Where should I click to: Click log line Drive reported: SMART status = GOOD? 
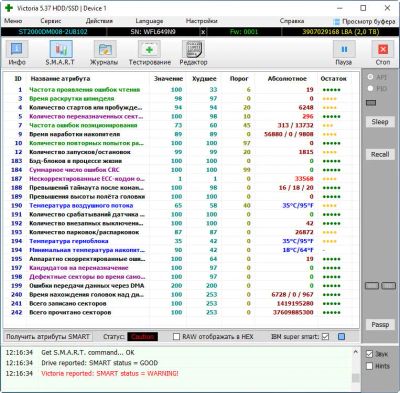click(100, 363)
